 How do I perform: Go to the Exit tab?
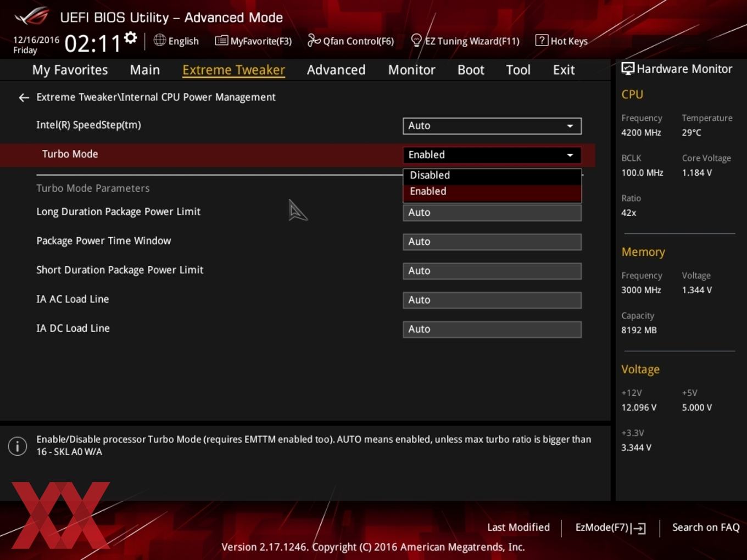(x=564, y=70)
